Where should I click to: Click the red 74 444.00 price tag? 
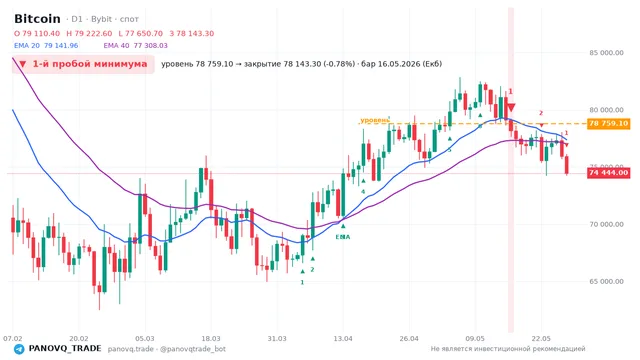pyautogui.click(x=609, y=173)
